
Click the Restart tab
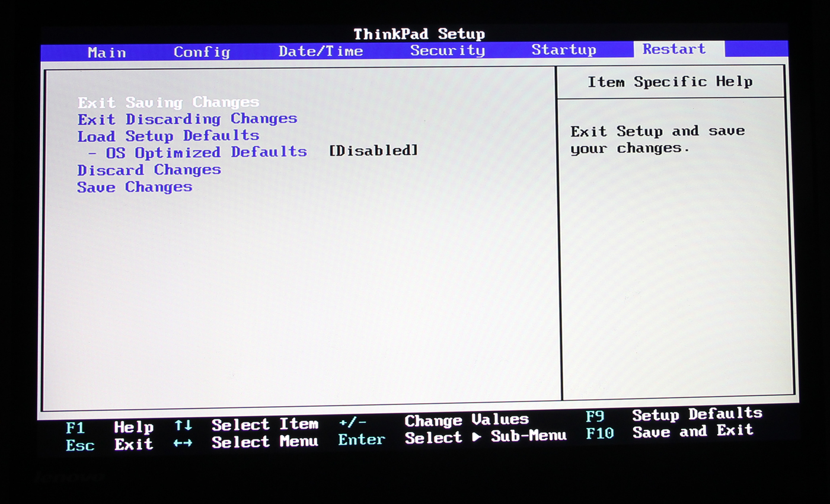(x=679, y=49)
